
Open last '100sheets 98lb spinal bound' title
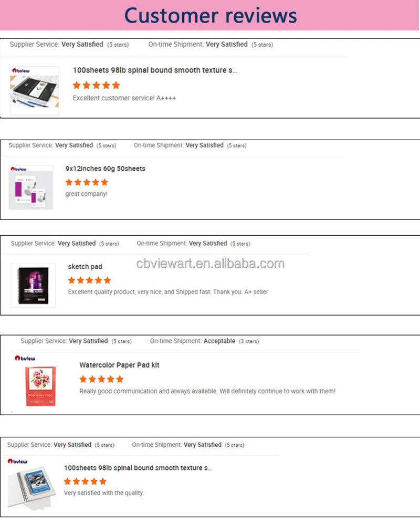[x=138, y=468]
